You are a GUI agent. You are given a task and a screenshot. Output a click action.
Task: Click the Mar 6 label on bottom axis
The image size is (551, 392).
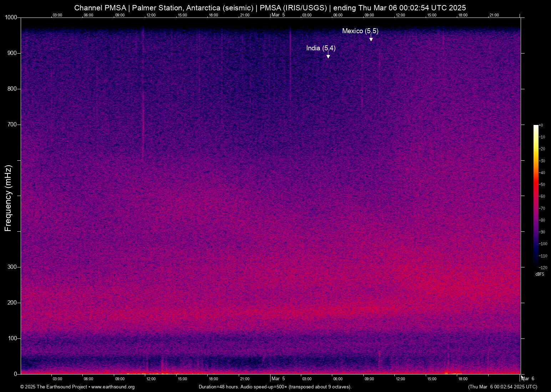pyautogui.click(x=528, y=379)
